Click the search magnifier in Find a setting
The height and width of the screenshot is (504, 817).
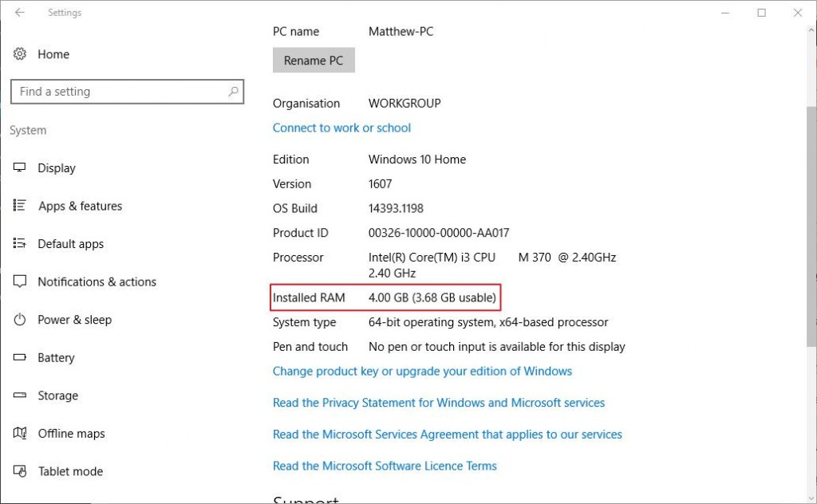(232, 91)
